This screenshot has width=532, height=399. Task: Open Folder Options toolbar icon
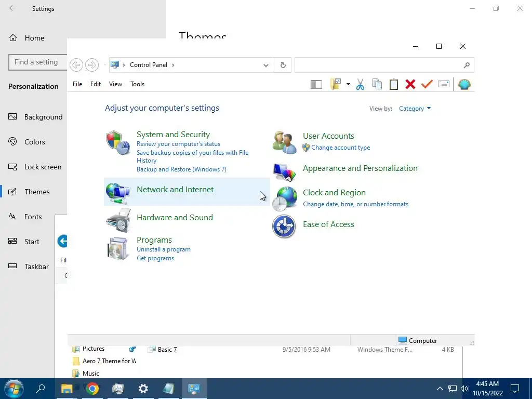click(335, 84)
